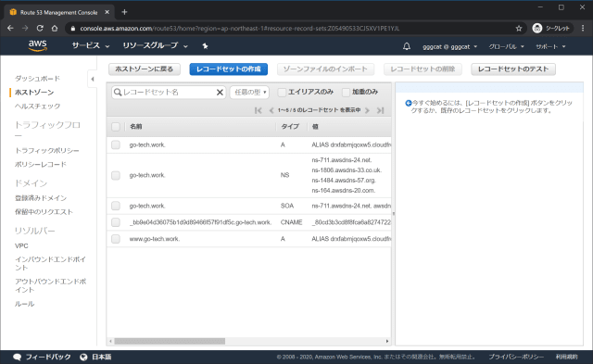Select the www.go-tech.work. record name

click(155, 239)
